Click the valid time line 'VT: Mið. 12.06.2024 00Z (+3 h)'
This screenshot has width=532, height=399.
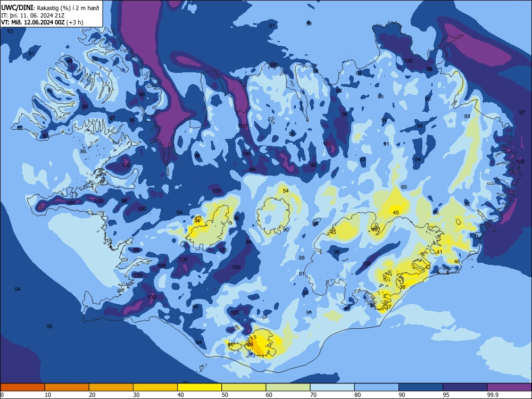(42, 22)
